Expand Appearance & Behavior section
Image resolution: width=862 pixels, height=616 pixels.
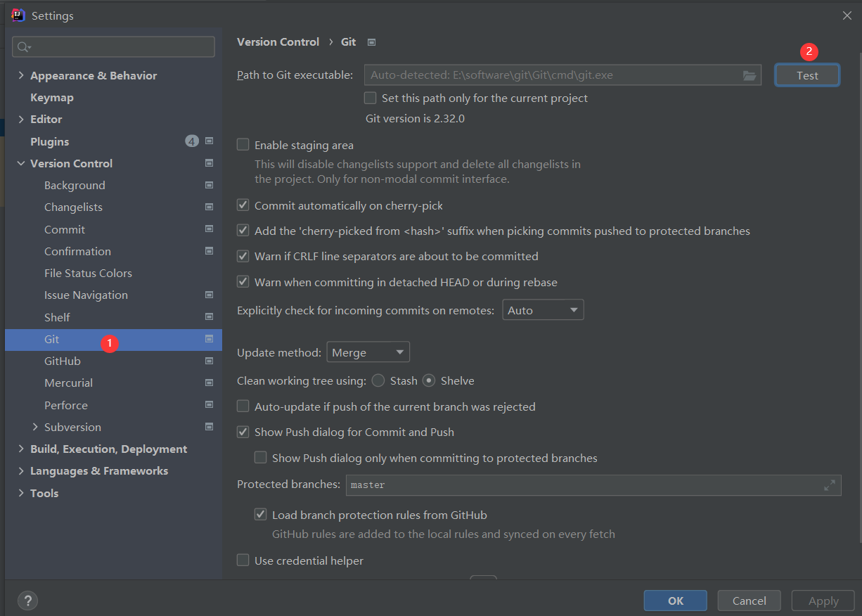(20, 75)
